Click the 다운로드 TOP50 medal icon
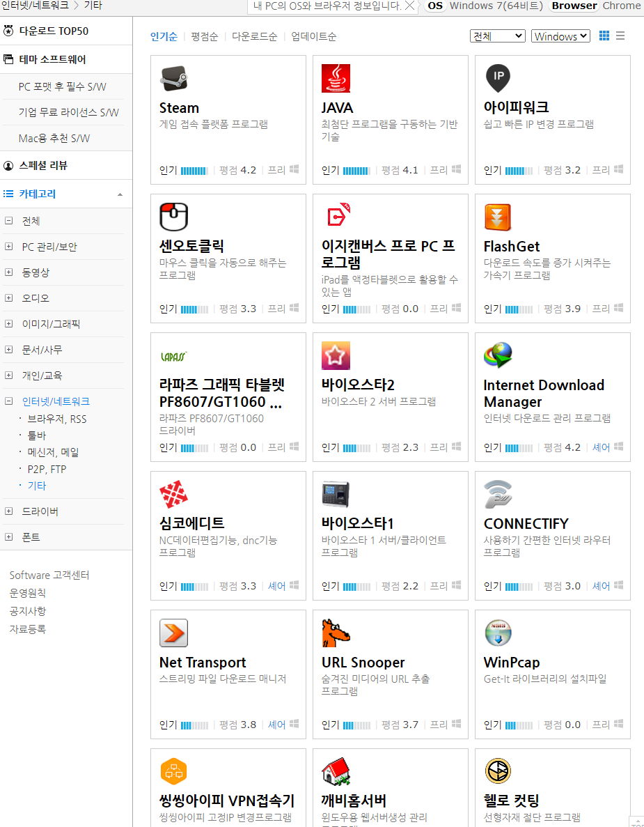The width and height of the screenshot is (644, 827). click(x=8, y=31)
